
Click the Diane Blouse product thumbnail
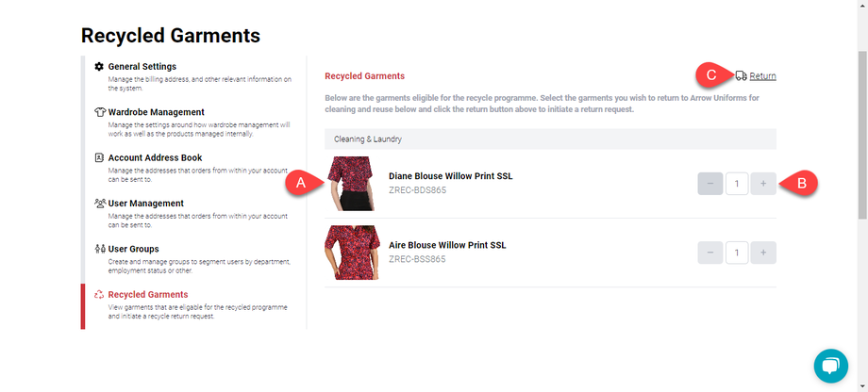351,184
